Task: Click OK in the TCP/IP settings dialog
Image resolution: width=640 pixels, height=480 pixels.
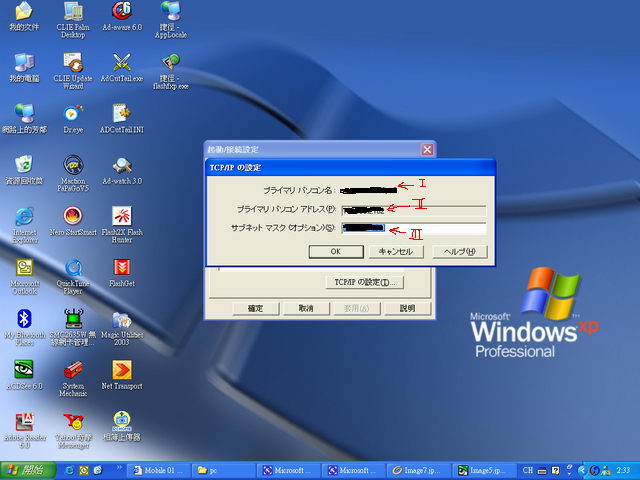Action: pyautogui.click(x=336, y=251)
